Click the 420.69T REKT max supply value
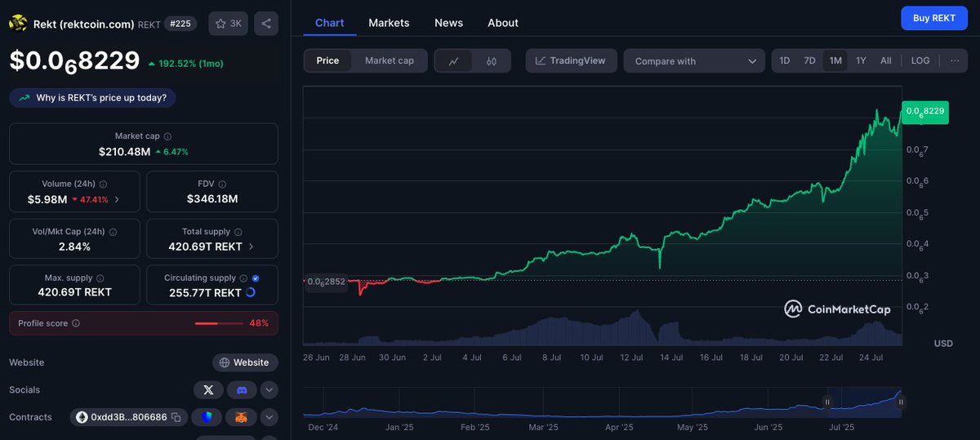 [74, 292]
